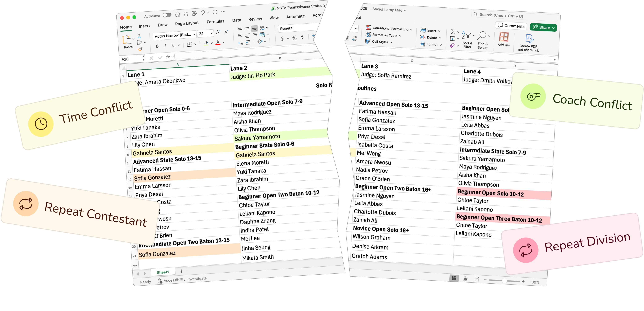Switch to the Page Layout tab

tap(187, 24)
